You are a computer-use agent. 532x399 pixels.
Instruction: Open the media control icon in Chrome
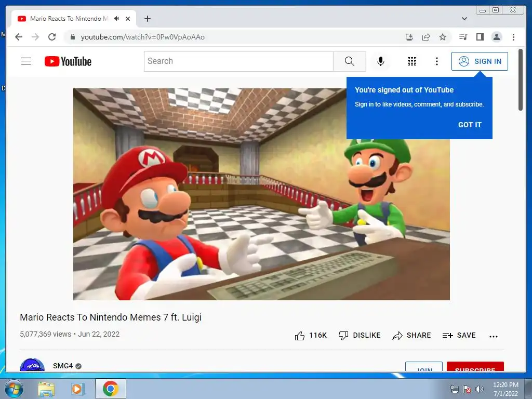pos(463,37)
